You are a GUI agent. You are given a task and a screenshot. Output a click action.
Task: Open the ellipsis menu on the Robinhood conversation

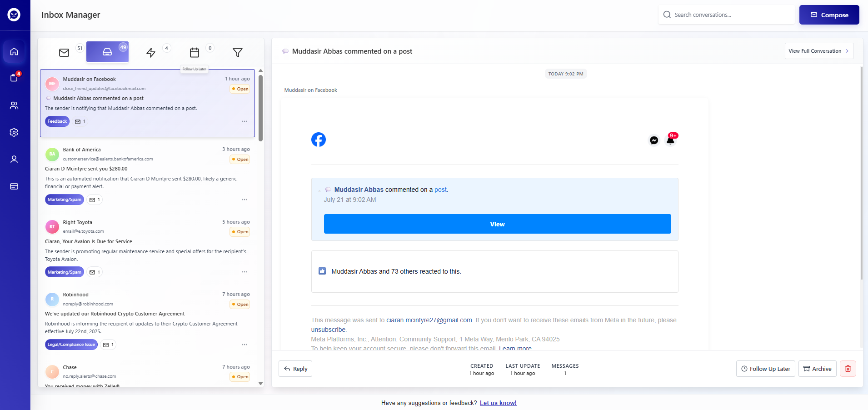click(x=244, y=344)
